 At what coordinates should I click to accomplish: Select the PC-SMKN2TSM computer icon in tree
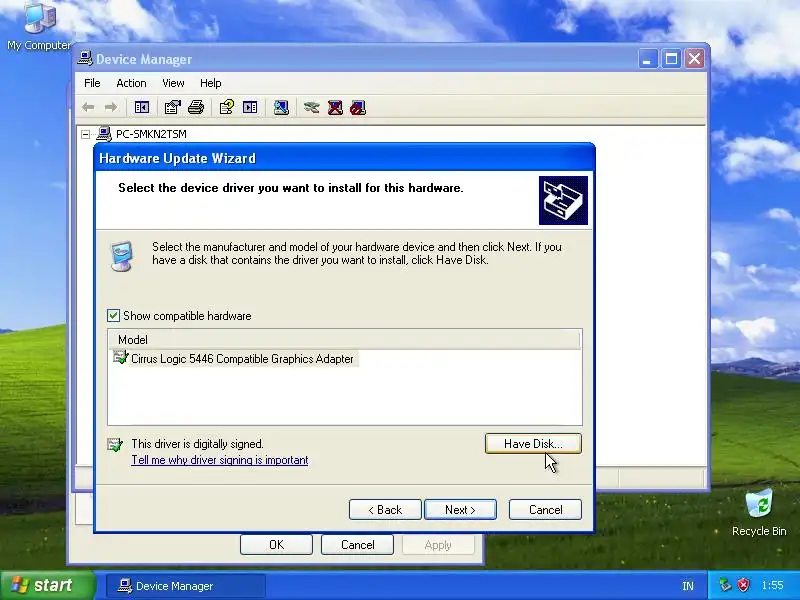(x=104, y=134)
